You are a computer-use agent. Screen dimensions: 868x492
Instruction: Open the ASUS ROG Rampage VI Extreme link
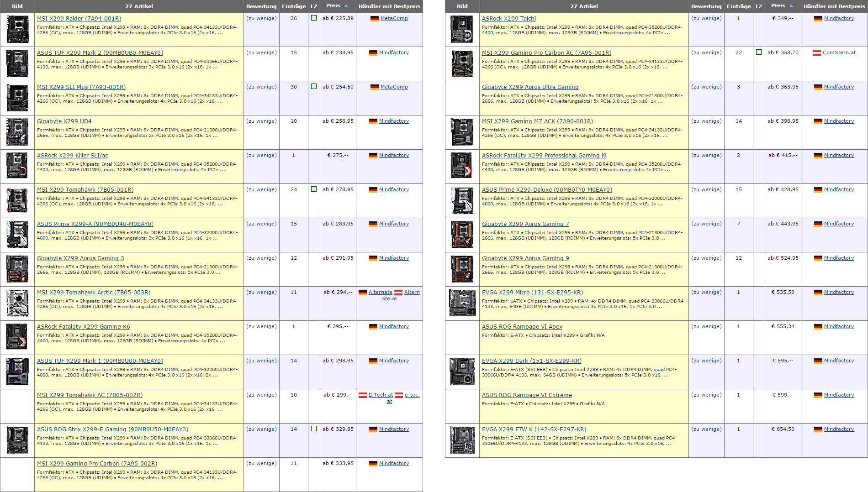527,395
